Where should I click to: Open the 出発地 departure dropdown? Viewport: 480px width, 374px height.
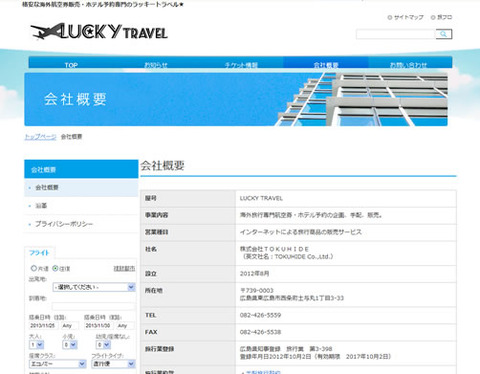[94, 287]
